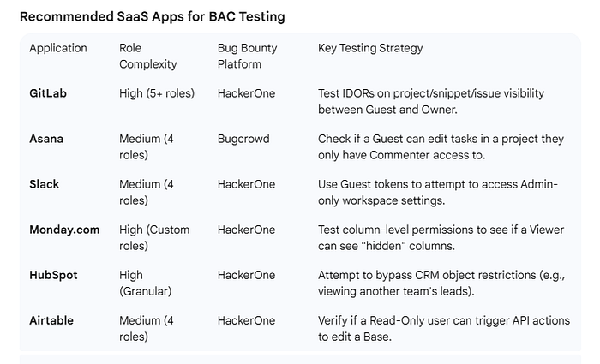Click GitLab's High (5+ roles) cell
This screenshot has width=600, height=364.
157,93
